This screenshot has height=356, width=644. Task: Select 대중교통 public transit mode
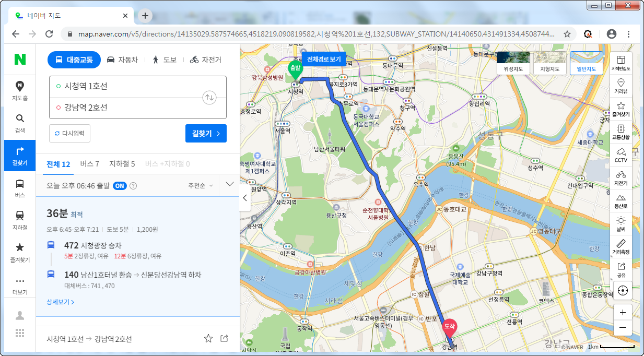pyautogui.click(x=74, y=60)
